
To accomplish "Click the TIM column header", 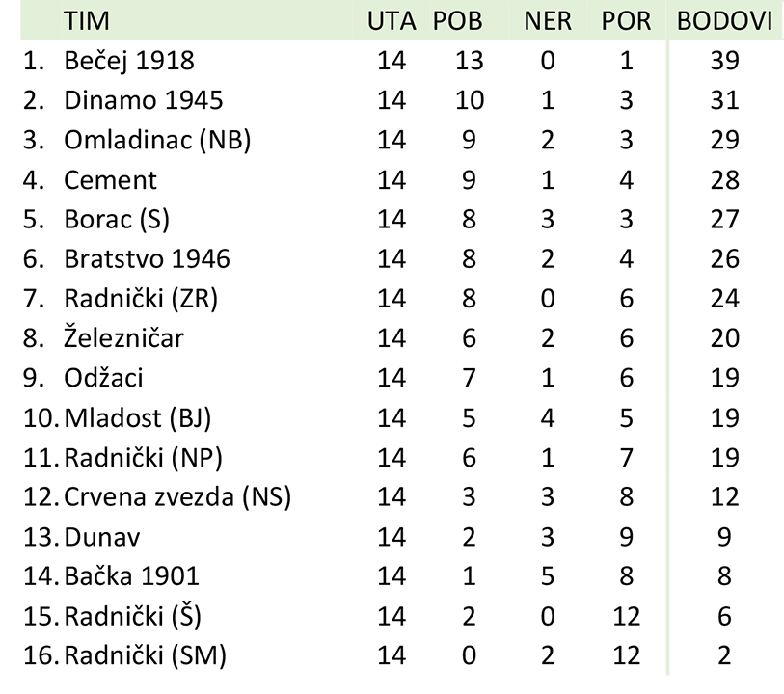I will tap(87, 21).
